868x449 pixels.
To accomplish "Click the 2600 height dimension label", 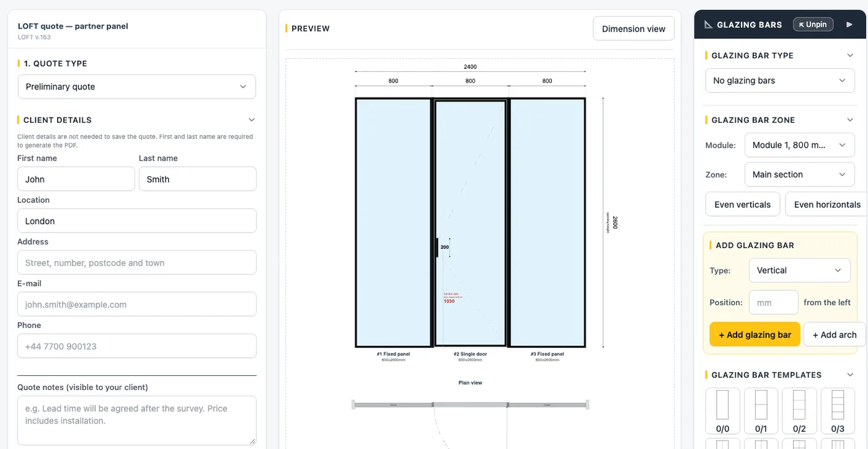I will click(615, 222).
